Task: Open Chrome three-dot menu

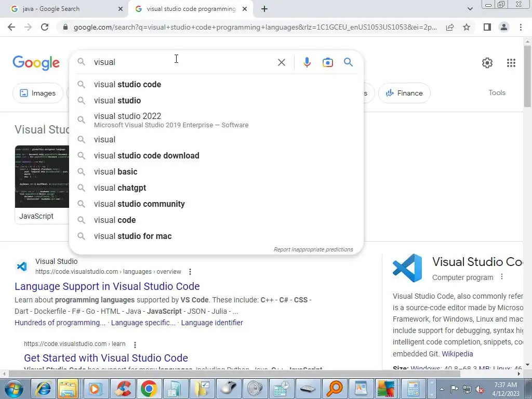Action: coord(521,27)
